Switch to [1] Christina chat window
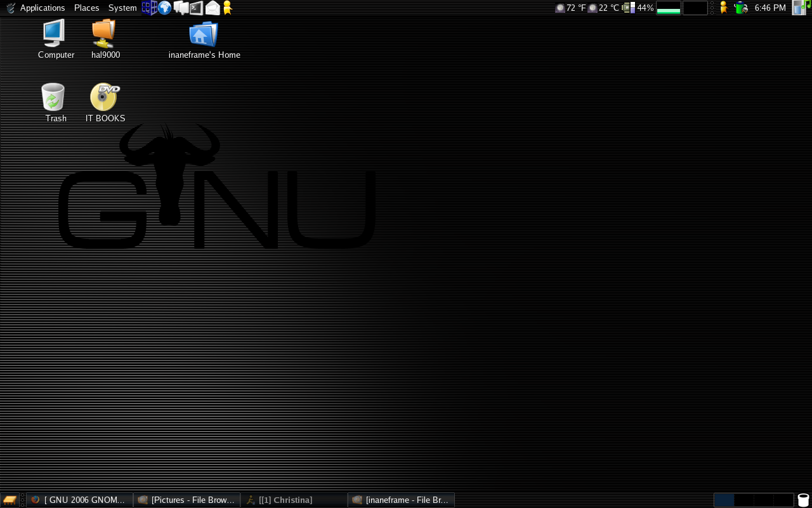The height and width of the screenshot is (508, 812). pyautogui.click(x=294, y=500)
